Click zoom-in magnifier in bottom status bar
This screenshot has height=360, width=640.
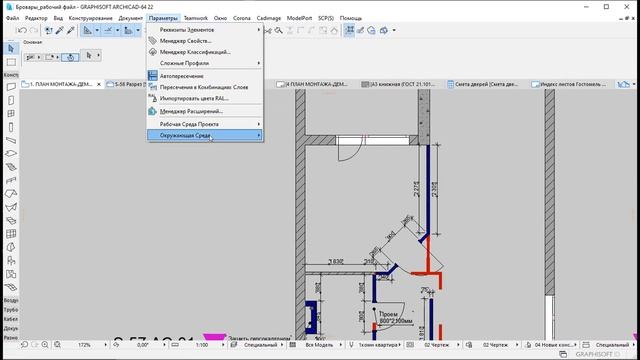[x=45, y=345]
